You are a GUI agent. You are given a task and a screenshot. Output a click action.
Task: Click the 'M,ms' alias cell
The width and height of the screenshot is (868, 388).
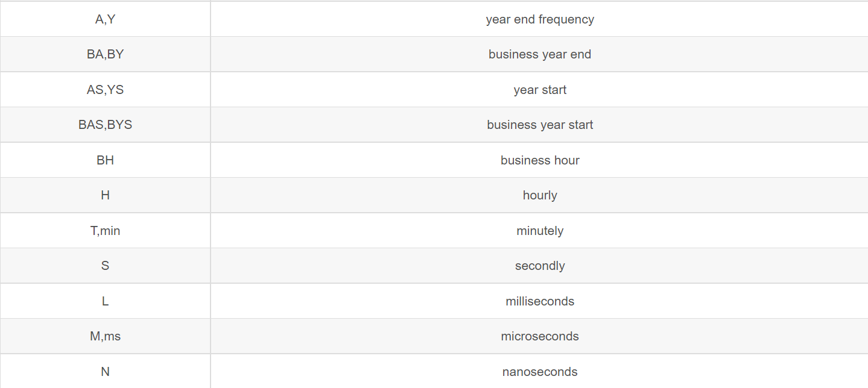(105, 336)
